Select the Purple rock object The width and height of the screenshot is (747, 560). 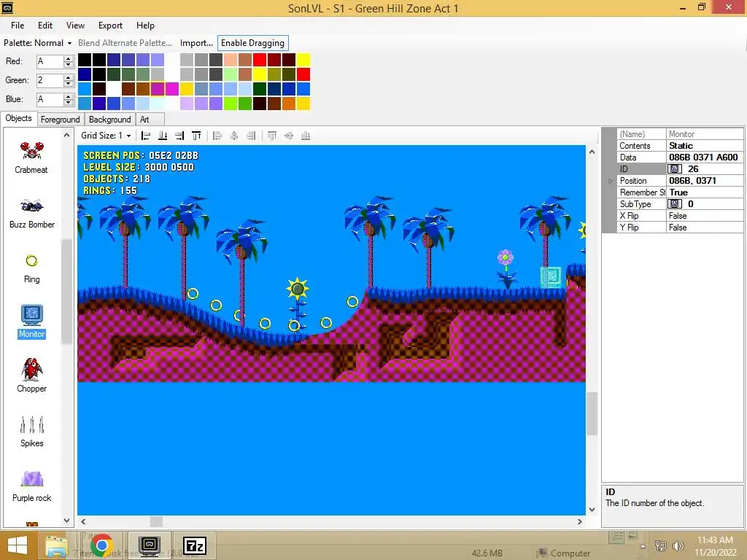coord(31,486)
